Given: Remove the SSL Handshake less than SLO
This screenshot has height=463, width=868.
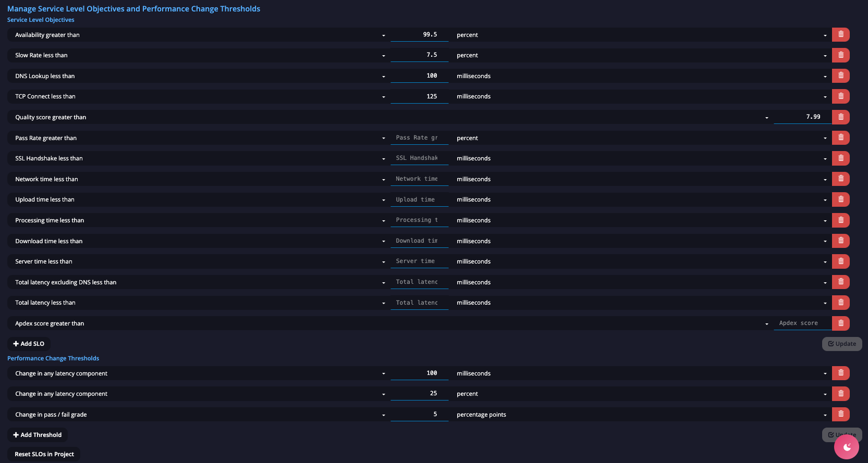Looking at the screenshot, I should pyautogui.click(x=840, y=158).
